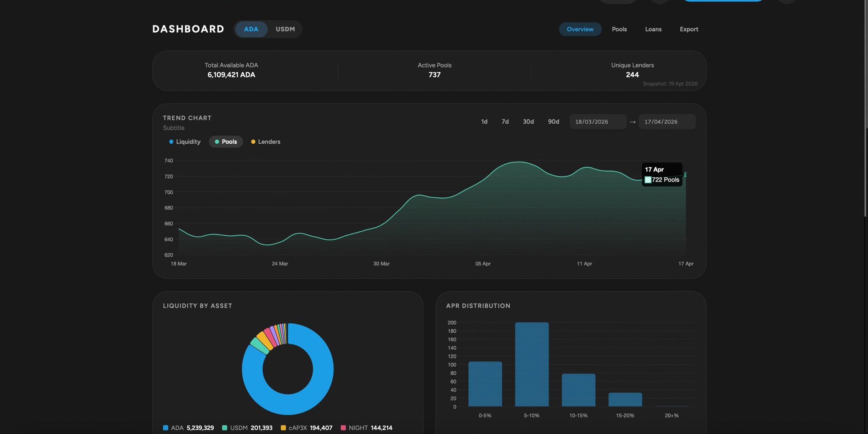
Task: Click the 5-10% APR distribution bar
Action: [x=531, y=364]
